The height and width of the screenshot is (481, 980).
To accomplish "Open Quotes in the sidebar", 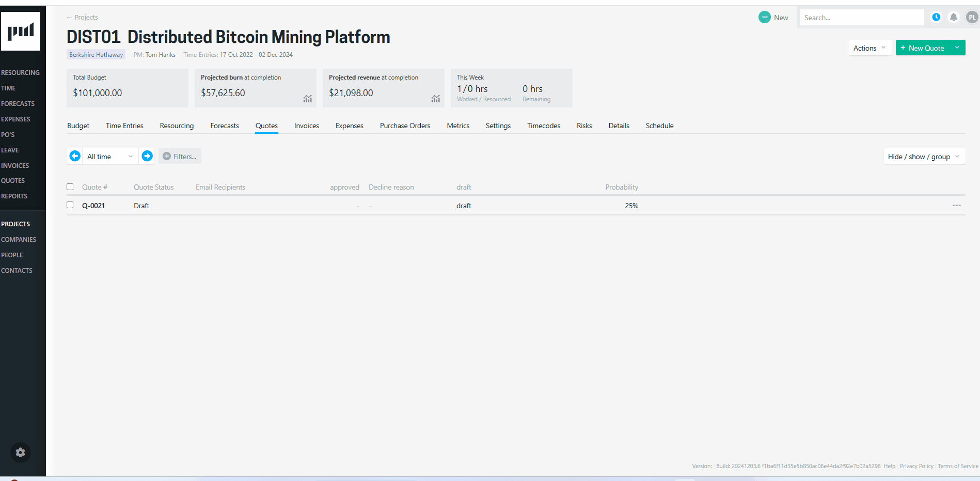I will point(13,181).
